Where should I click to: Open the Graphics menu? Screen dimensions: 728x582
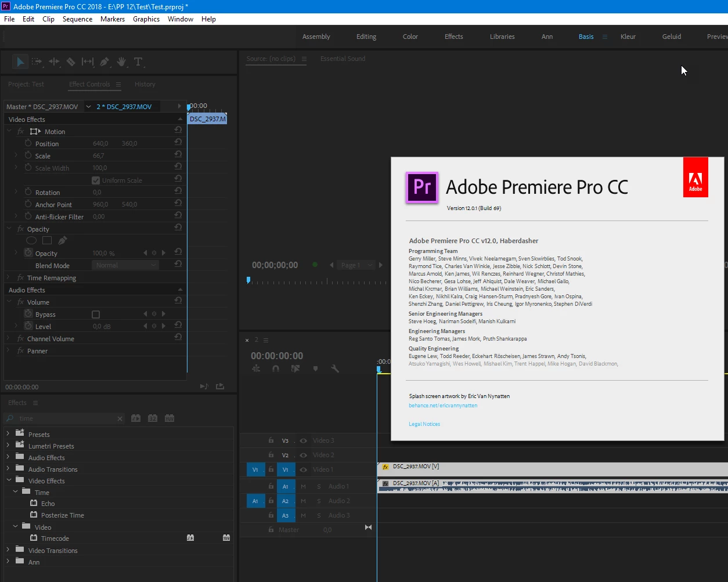[x=146, y=19]
